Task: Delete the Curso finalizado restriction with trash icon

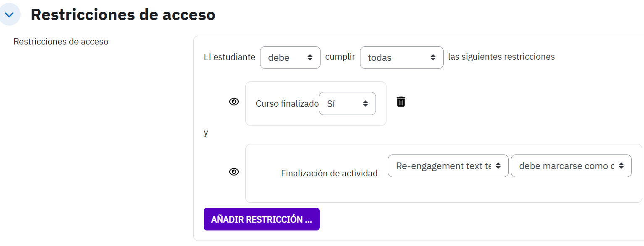Action: (x=401, y=102)
